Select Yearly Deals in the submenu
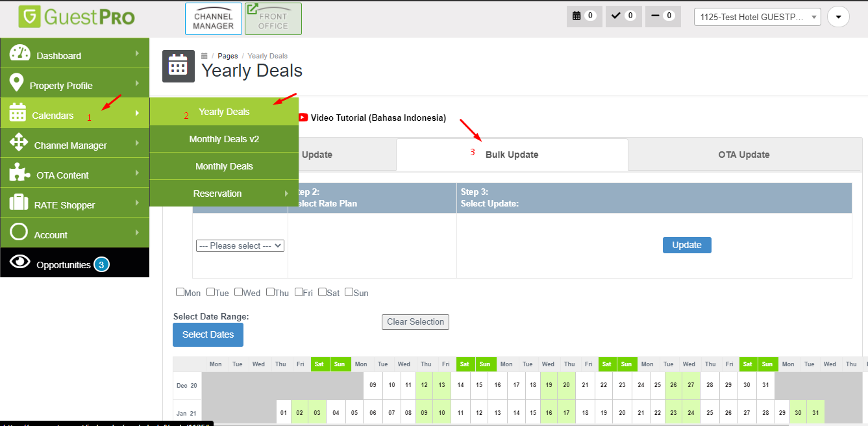This screenshot has width=868, height=426. [x=224, y=112]
